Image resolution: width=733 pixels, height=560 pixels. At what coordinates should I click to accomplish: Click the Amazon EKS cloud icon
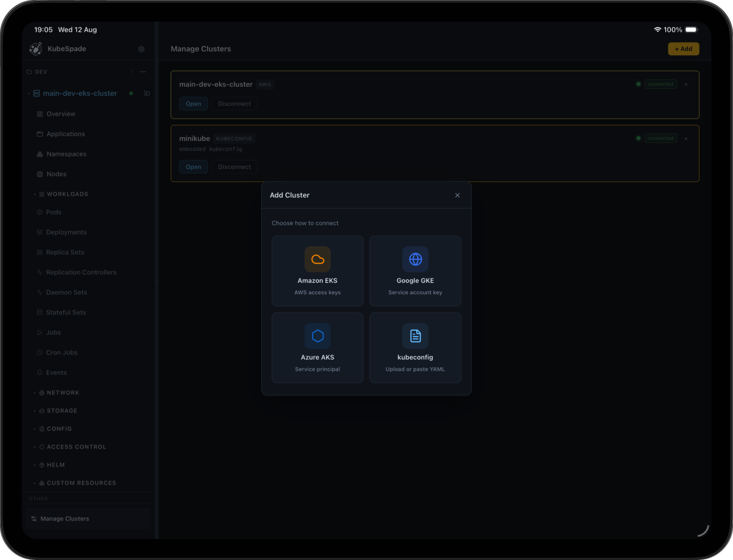(317, 259)
